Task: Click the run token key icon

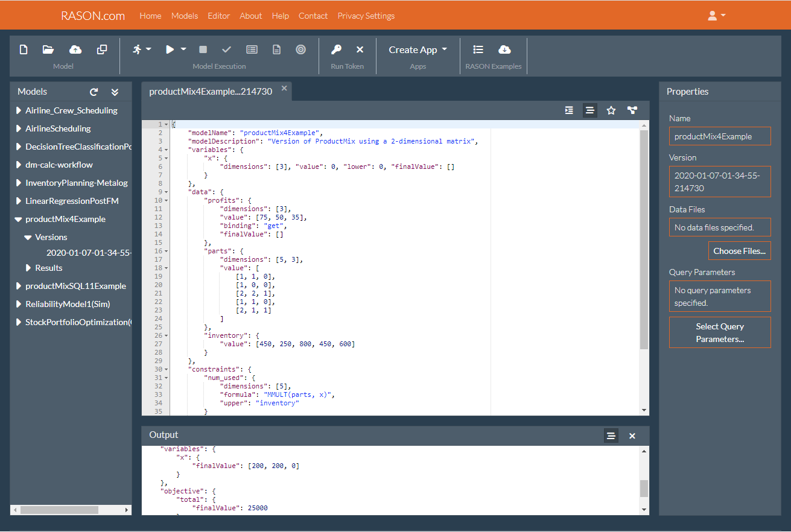Action: [x=336, y=50]
